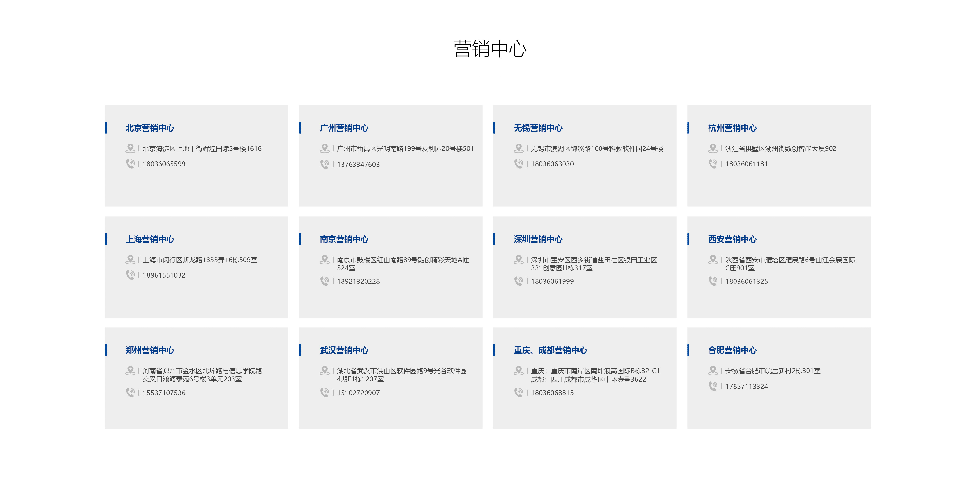Image resolution: width=980 pixels, height=479 pixels.
Task: Click Guangzhou phone number 13763347603
Action: coord(358,164)
